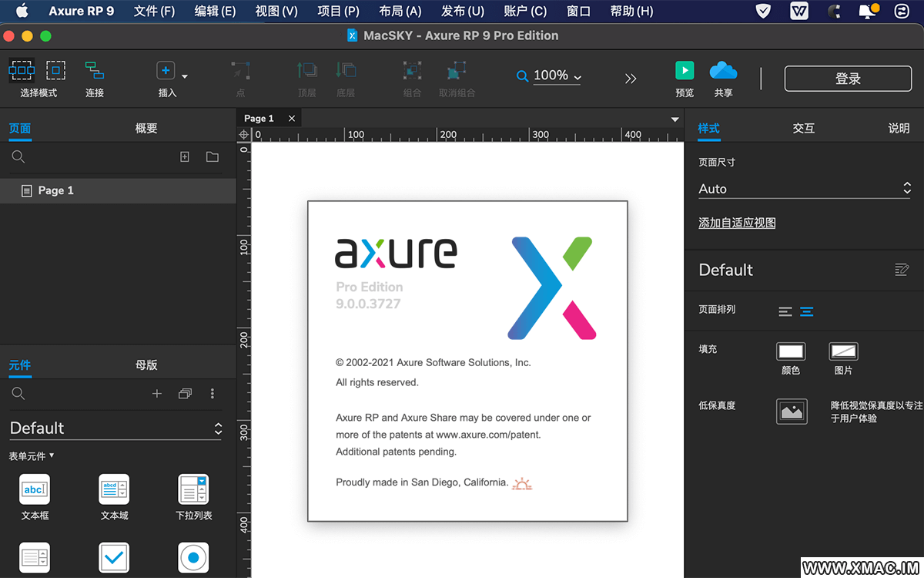Image resolution: width=924 pixels, height=578 pixels.
Task: Click the 底层 send to back icon
Action: pyautogui.click(x=346, y=70)
